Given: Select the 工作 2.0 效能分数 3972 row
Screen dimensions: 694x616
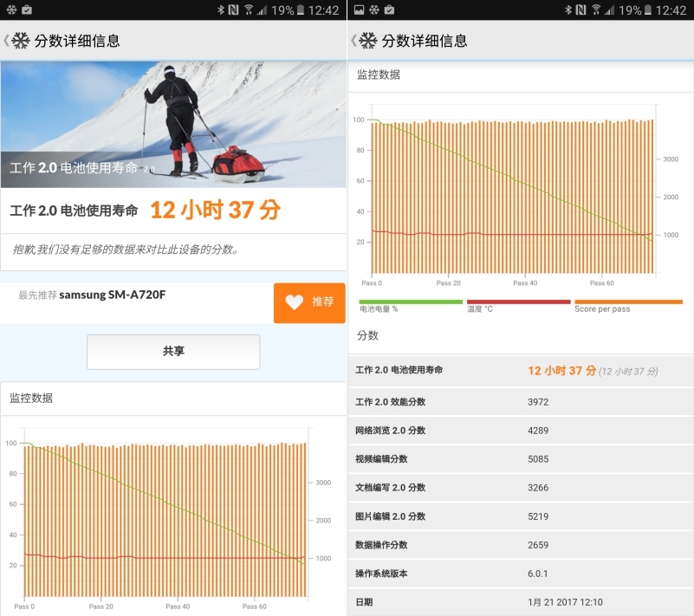Looking at the screenshot, I should (x=521, y=402).
